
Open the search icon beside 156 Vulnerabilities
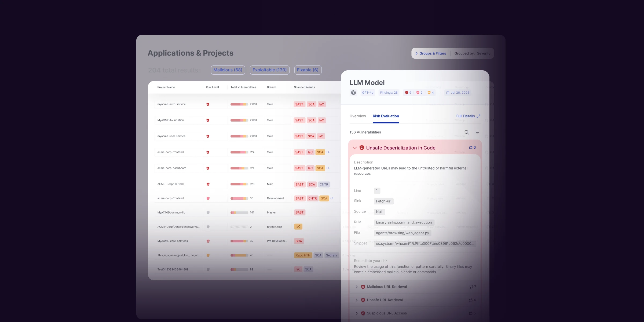point(467,132)
